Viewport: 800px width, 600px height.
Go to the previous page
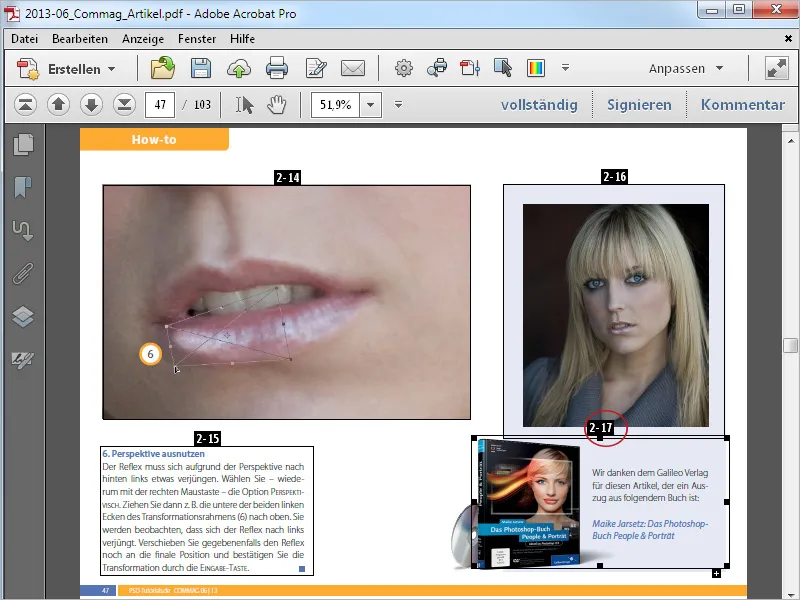(58, 105)
